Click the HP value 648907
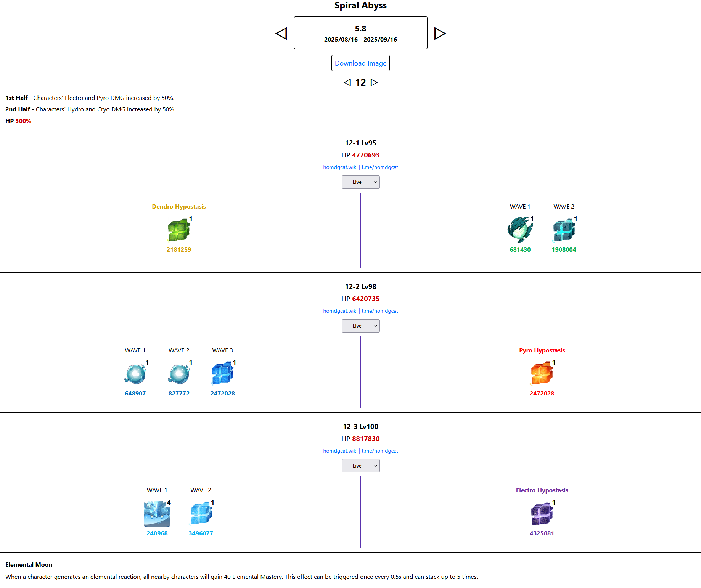This screenshot has height=588, width=701. coord(135,393)
